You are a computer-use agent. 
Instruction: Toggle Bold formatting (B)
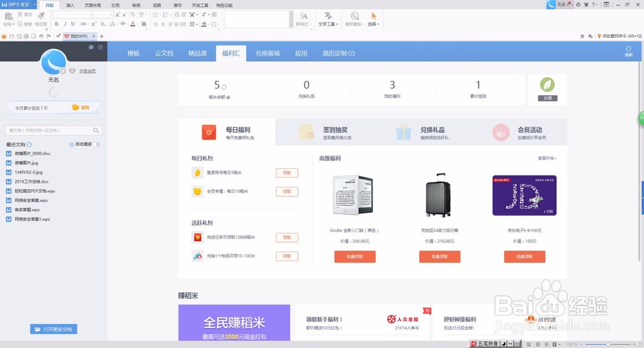coord(57,24)
